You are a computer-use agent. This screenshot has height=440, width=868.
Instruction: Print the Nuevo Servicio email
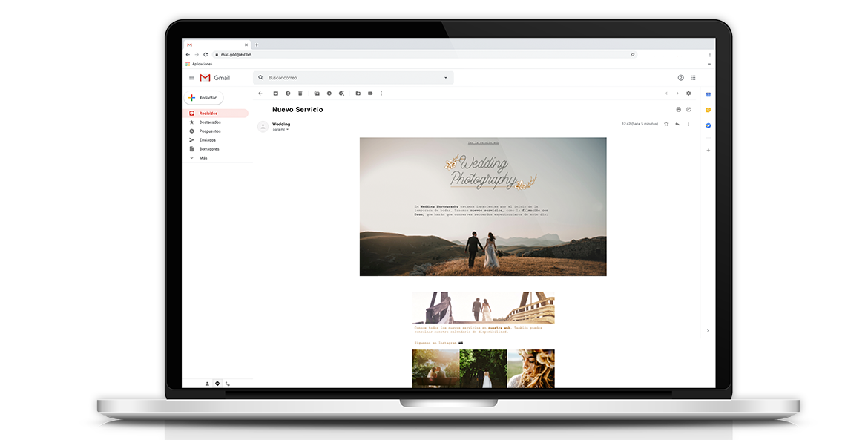(678, 109)
